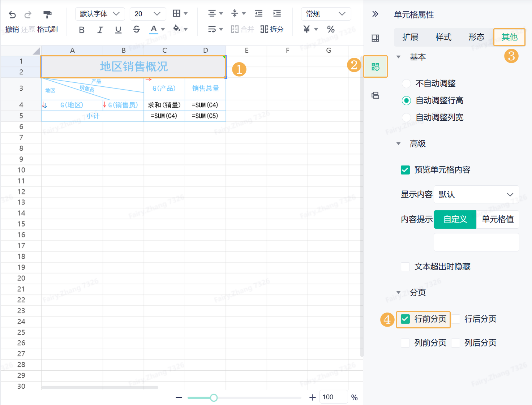Uncheck 预览单元格内容 checkbox
The height and width of the screenshot is (405, 532).
[405, 170]
